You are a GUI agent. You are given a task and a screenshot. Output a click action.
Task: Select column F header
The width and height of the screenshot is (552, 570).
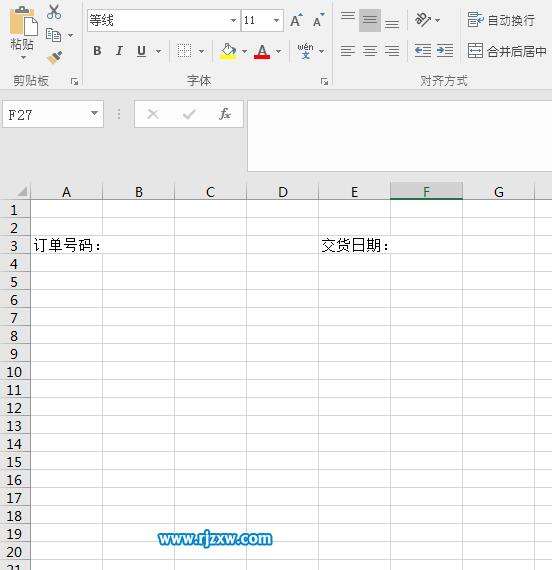point(426,192)
